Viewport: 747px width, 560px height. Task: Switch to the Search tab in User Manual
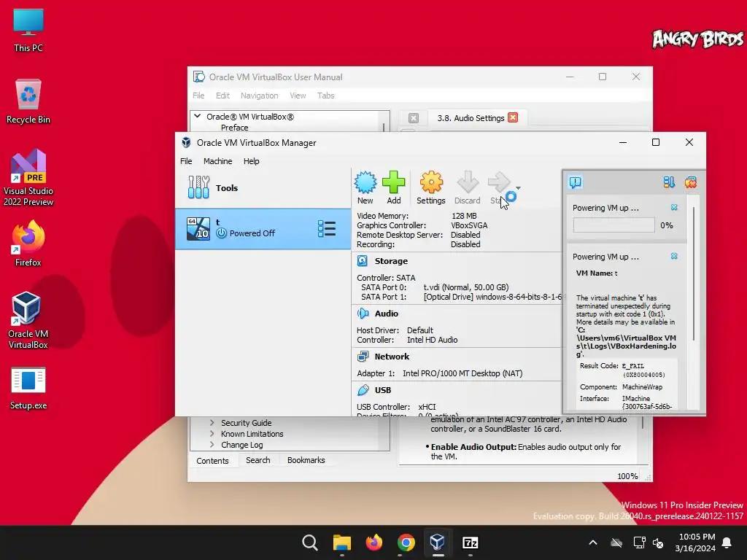(258, 460)
